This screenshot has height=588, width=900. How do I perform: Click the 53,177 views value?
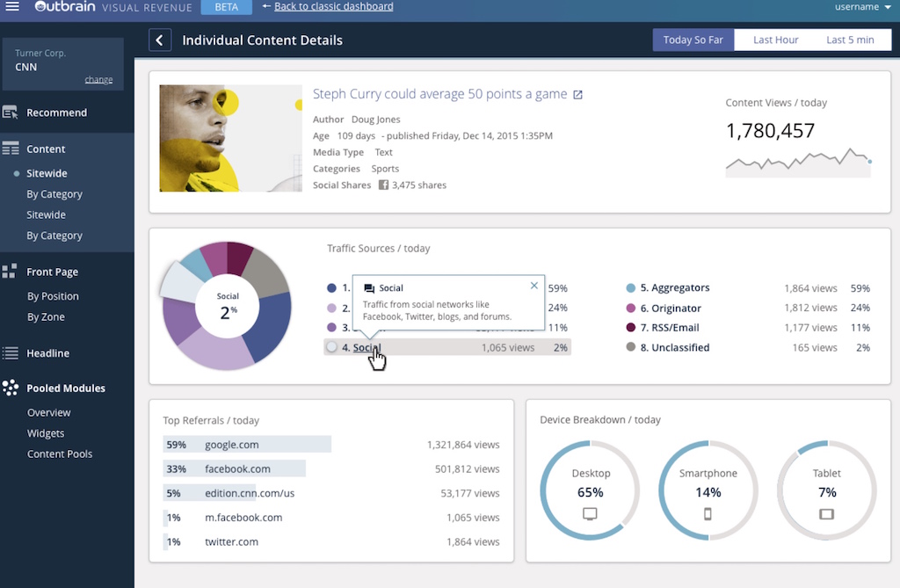point(470,493)
